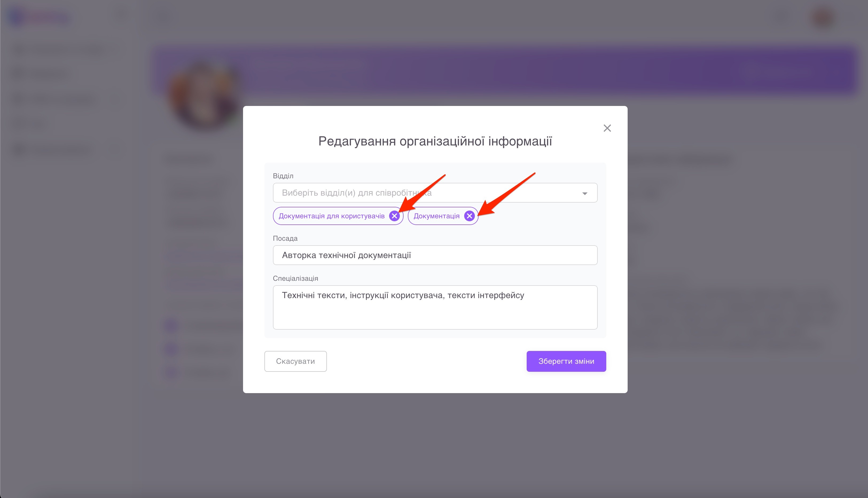This screenshot has height=498, width=868.
Task: Close the organizational info edit dialog
Action: click(x=607, y=128)
